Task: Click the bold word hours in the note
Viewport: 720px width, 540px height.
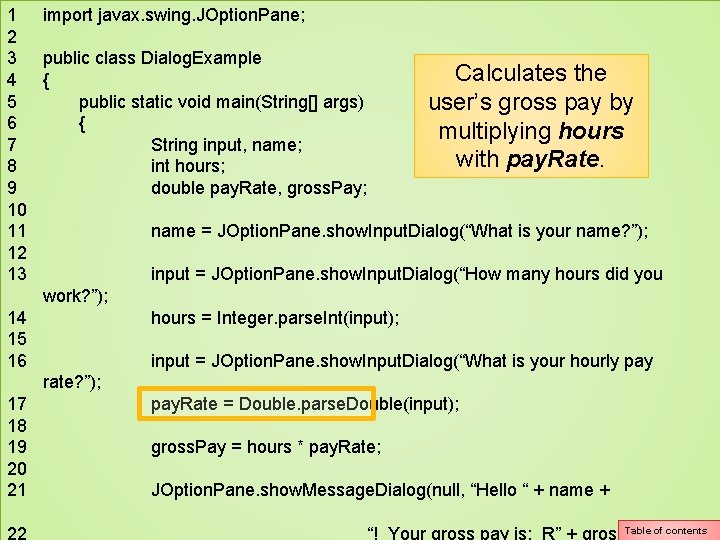Action: coord(591,131)
